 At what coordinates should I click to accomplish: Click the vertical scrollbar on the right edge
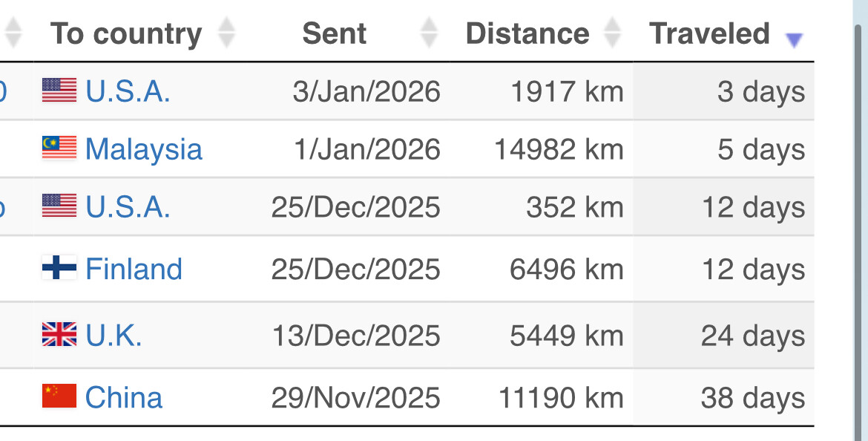point(859,223)
